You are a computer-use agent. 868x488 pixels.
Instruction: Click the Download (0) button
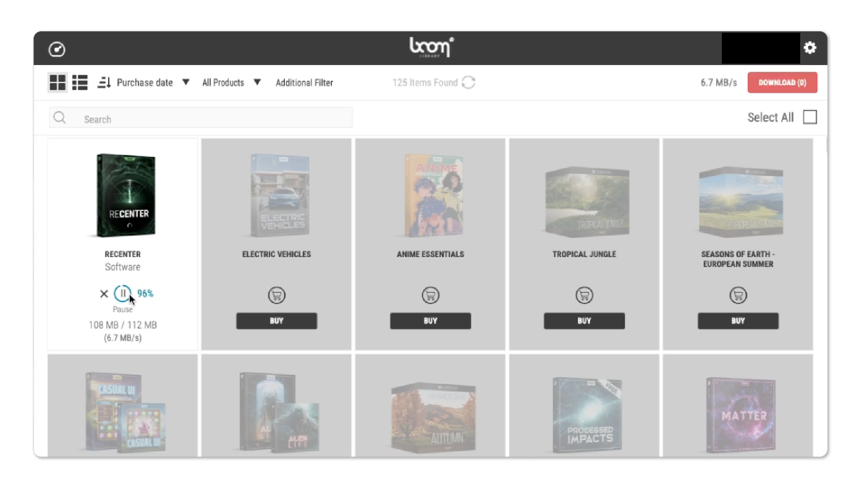782,83
